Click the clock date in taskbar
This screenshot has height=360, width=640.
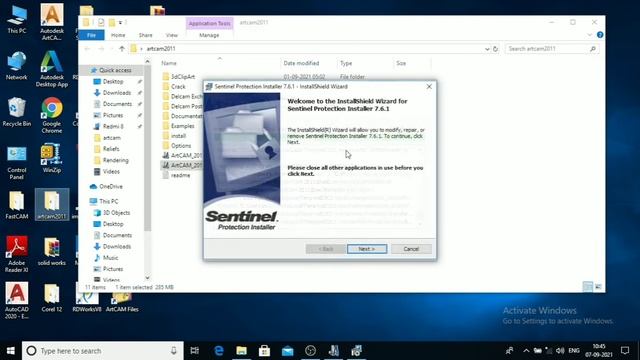(599, 351)
